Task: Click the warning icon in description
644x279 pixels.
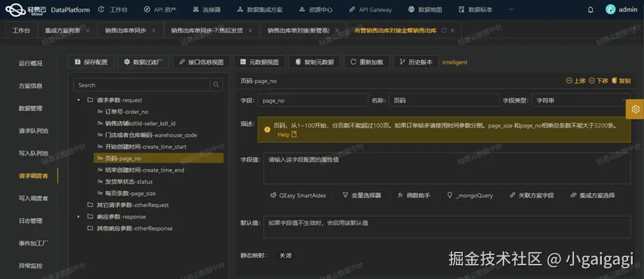Action: (x=267, y=129)
